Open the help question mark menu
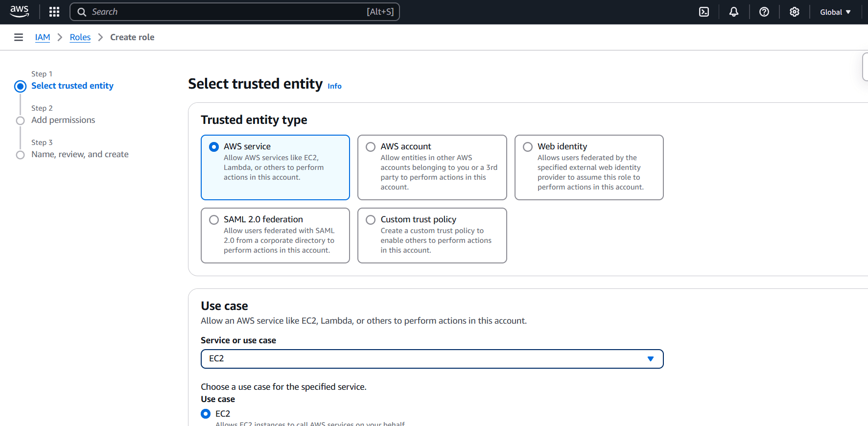The width and height of the screenshot is (868, 426). (764, 12)
